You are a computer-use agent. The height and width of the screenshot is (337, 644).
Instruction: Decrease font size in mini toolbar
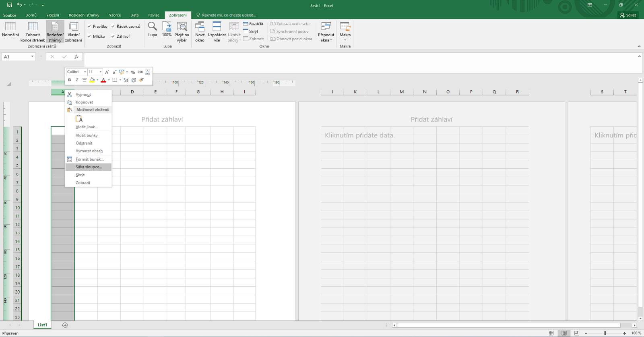pos(114,72)
